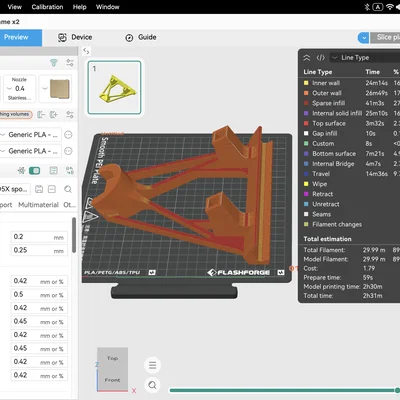
Task: Toggle the green advanced mode switch
Action: tap(35, 171)
